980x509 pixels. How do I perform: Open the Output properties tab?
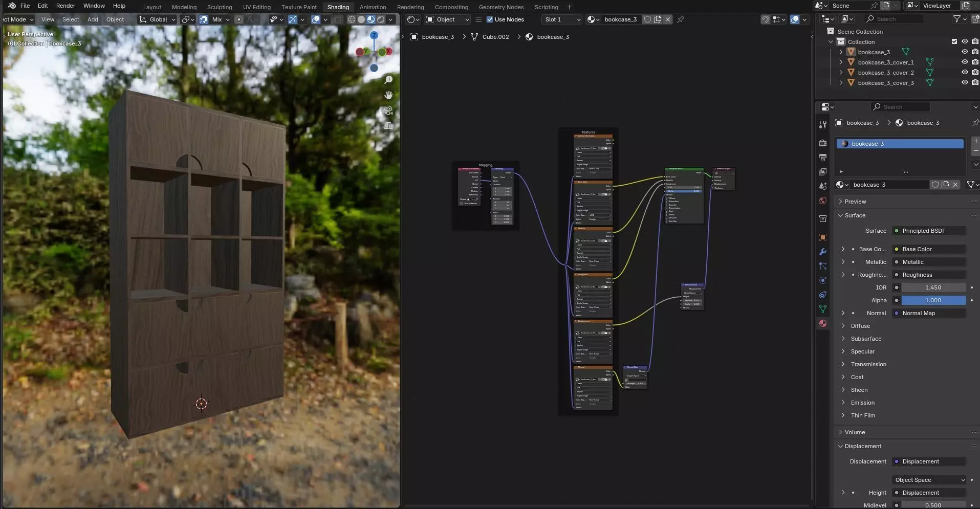(x=823, y=158)
